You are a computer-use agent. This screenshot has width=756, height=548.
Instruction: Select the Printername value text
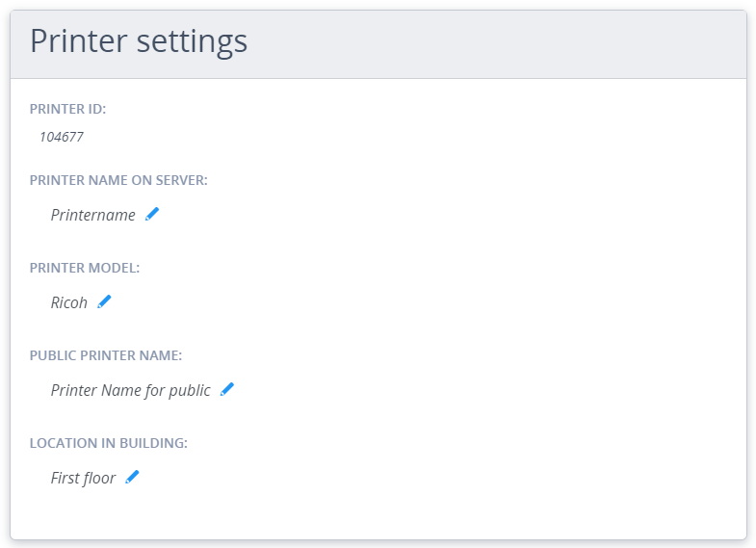point(92,215)
